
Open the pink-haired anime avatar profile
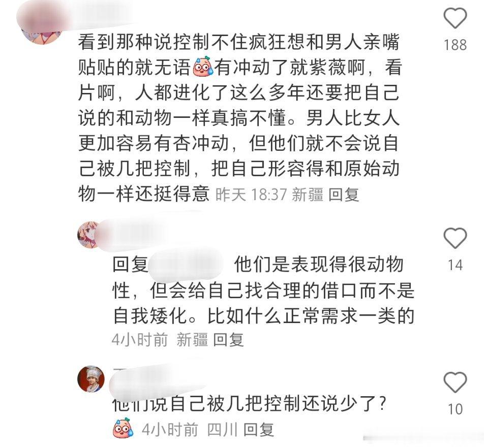[89, 235]
